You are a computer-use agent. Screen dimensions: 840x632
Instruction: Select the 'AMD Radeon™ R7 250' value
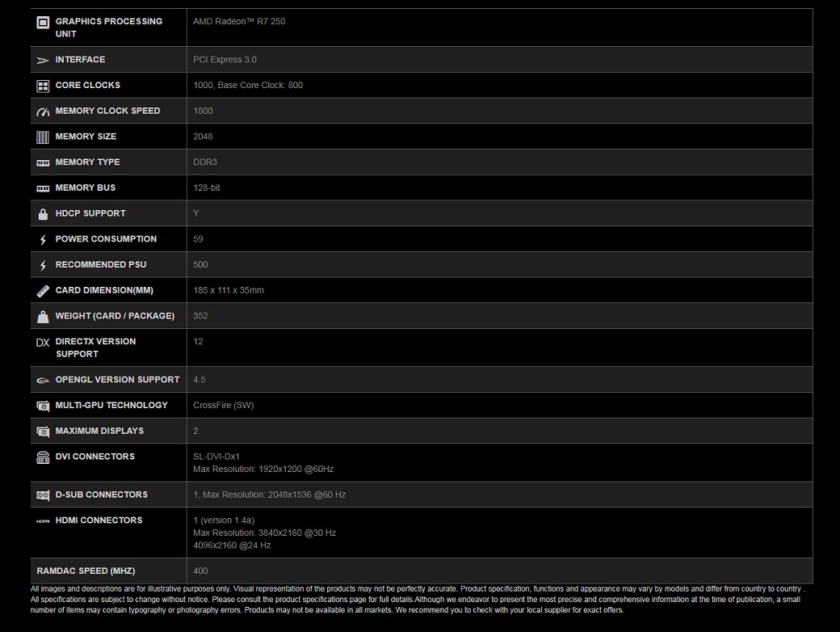239,22
